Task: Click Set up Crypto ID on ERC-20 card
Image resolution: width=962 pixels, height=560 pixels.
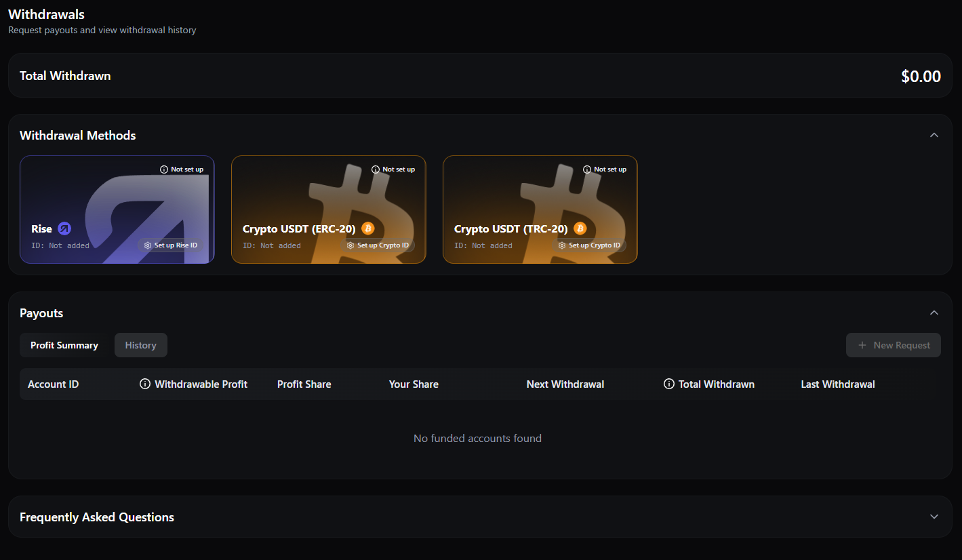Action: [x=378, y=245]
